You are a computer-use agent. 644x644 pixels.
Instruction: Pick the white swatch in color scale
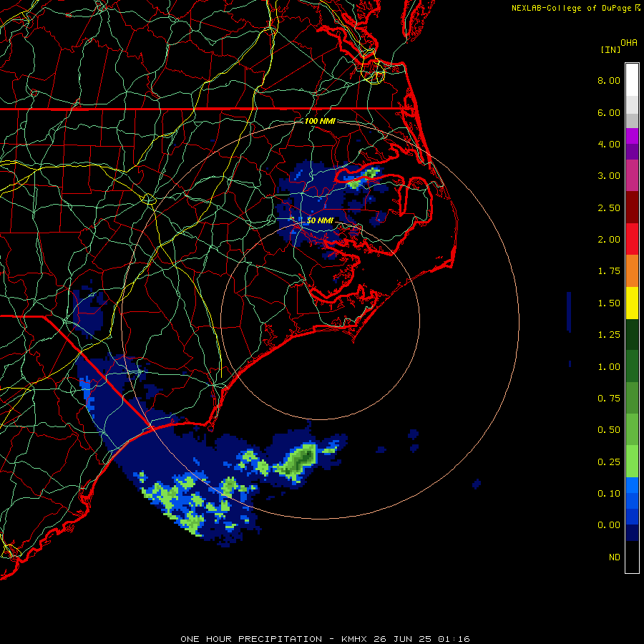[x=632, y=80]
